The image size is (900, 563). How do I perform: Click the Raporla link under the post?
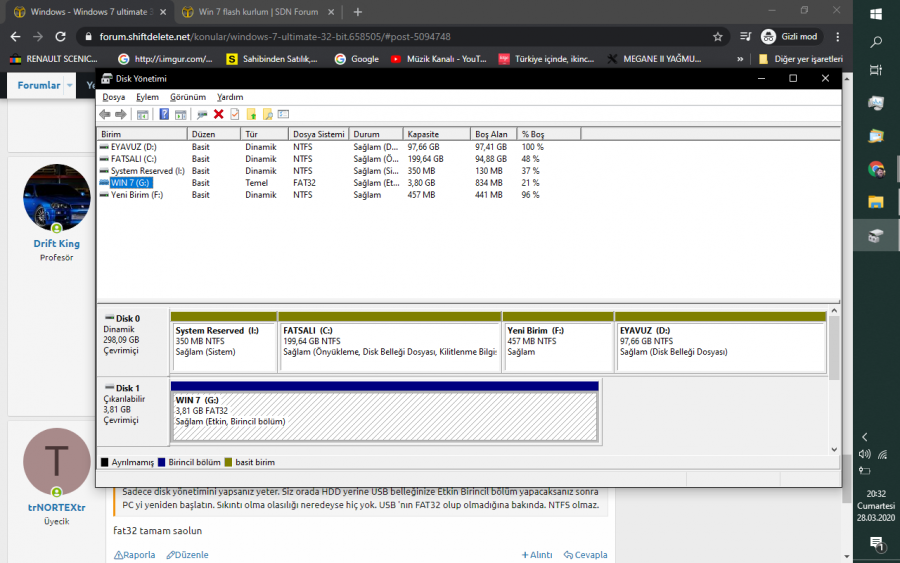click(134, 555)
